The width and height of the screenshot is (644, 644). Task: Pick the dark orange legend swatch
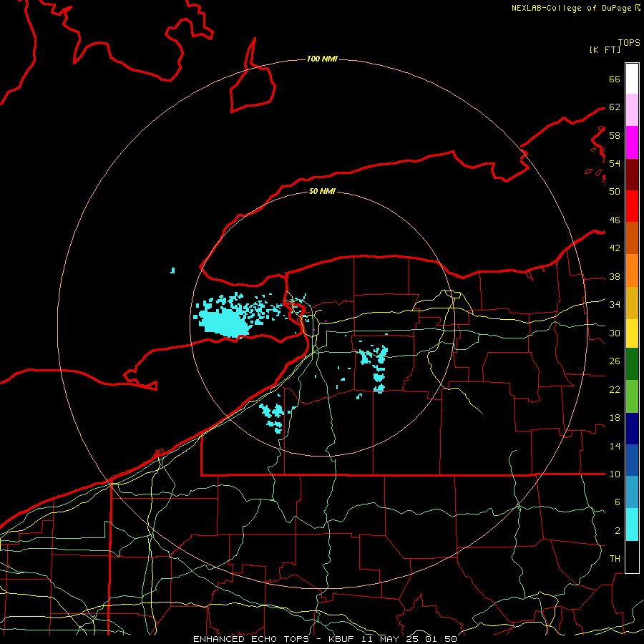[x=632, y=238]
